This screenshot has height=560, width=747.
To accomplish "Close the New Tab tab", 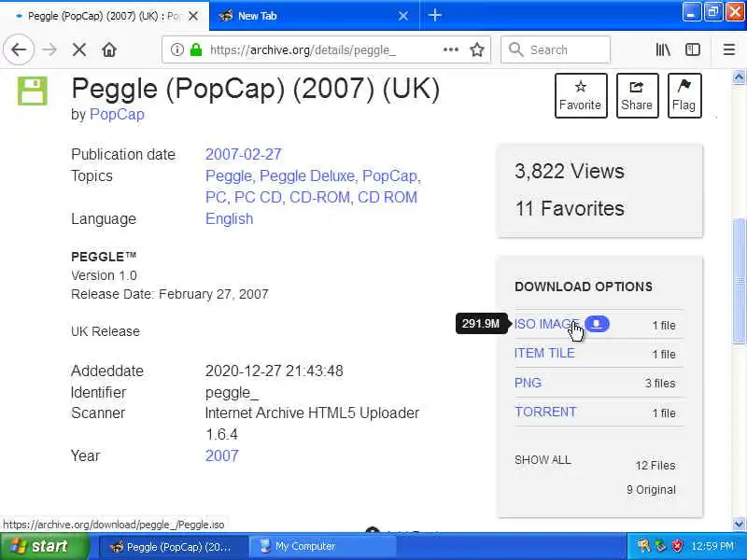I will [403, 16].
